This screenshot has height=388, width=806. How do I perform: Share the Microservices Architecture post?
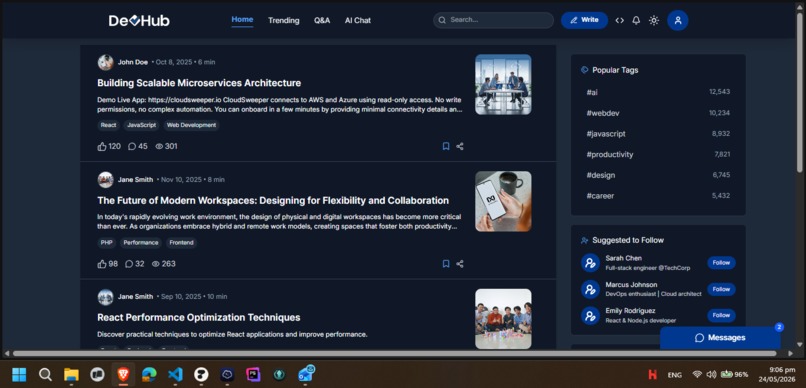(x=460, y=146)
